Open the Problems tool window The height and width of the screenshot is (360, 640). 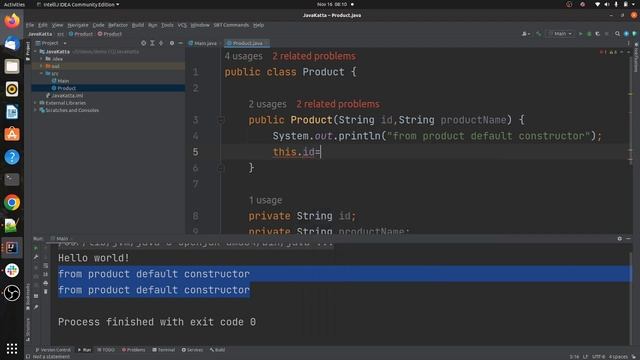[x=133, y=350]
